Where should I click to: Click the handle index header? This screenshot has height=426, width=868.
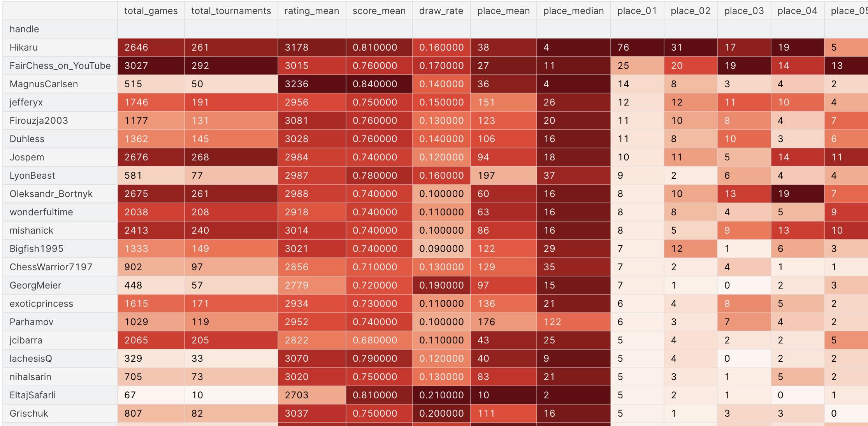click(x=24, y=29)
